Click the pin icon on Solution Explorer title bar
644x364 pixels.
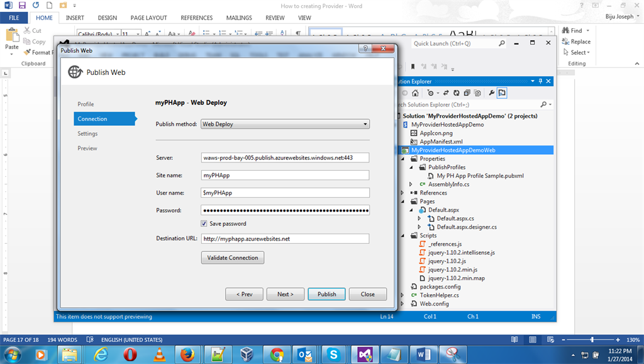pos(540,81)
